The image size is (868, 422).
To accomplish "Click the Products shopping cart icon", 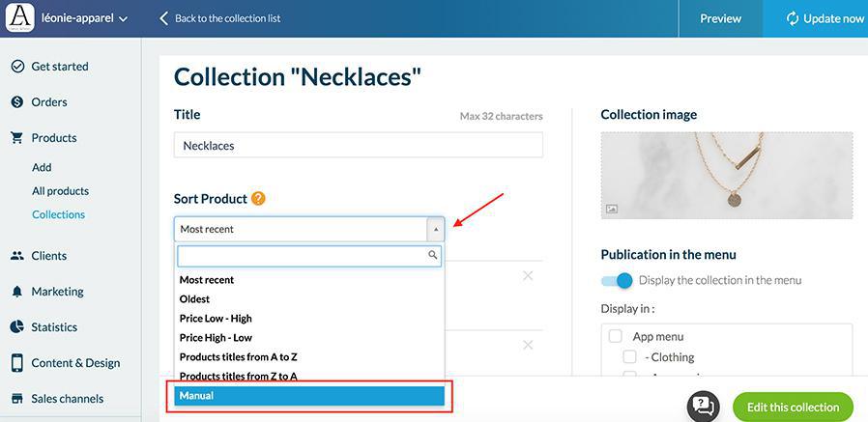I will [16, 138].
